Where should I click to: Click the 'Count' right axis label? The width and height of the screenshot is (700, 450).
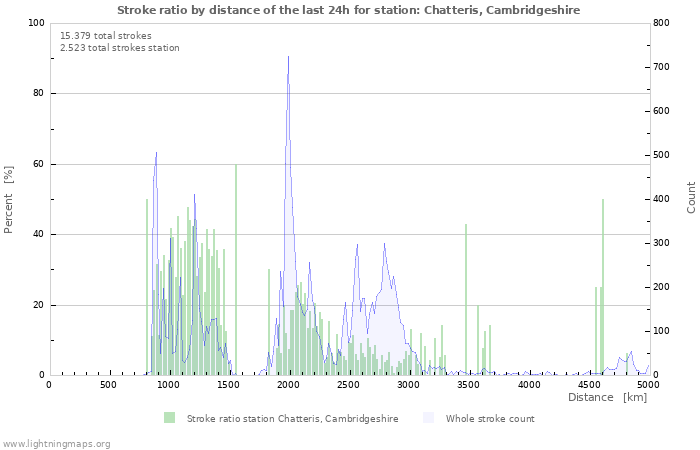click(x=691, y=198)
